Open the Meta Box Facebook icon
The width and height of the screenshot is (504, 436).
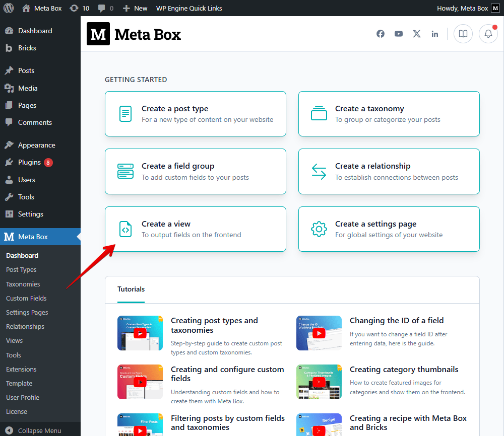click(381, 34)
